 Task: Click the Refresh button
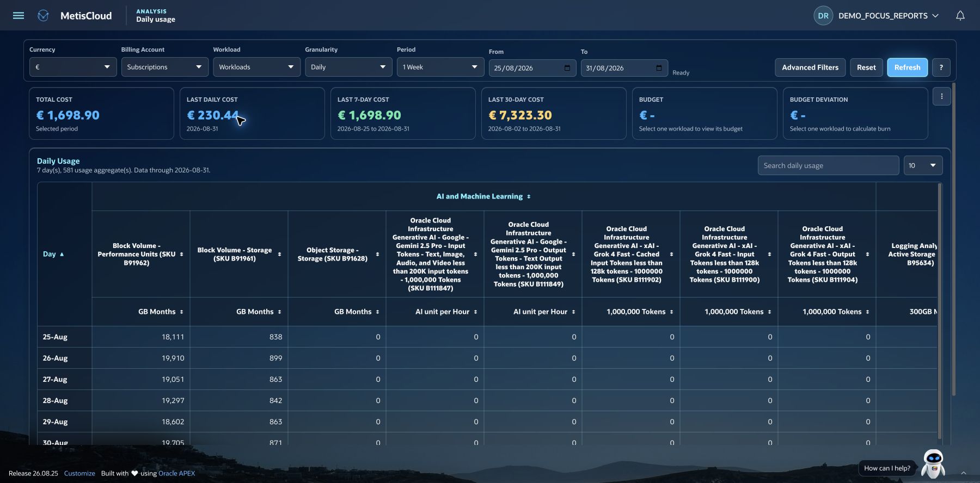907,67
